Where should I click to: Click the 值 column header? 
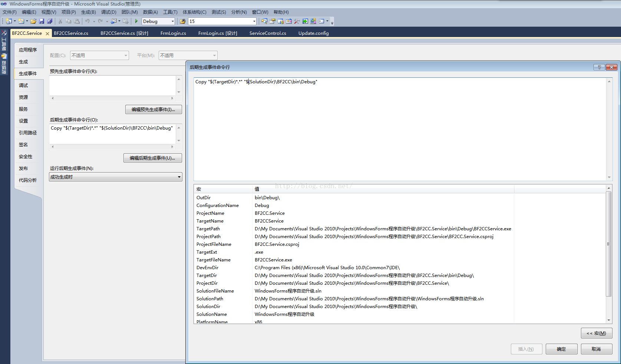click(x=383, y=189)
